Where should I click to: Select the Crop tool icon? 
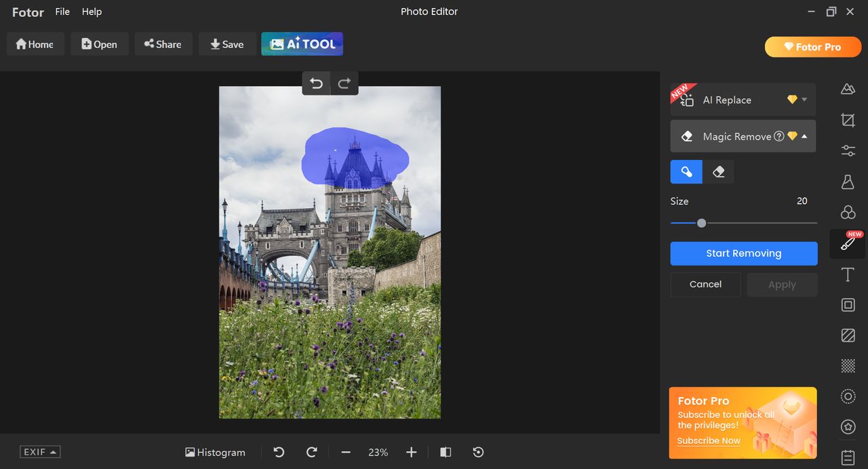click(x=848, y=120)
